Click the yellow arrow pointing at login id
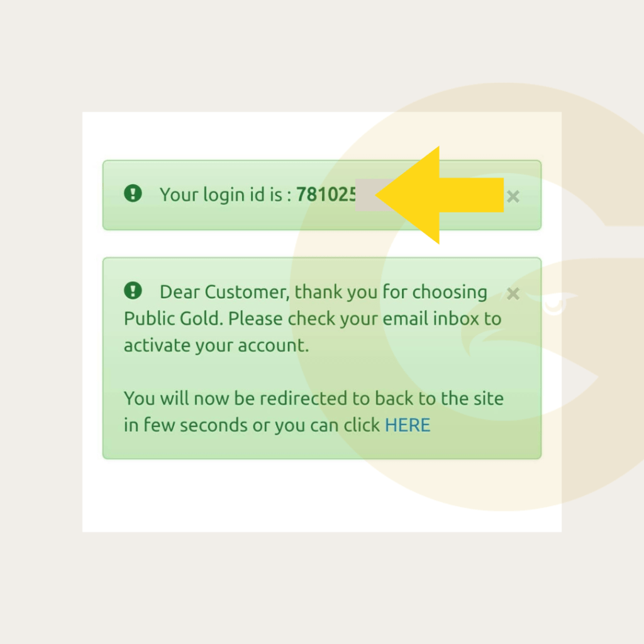The image size is (644, 644). click(440, 195)
